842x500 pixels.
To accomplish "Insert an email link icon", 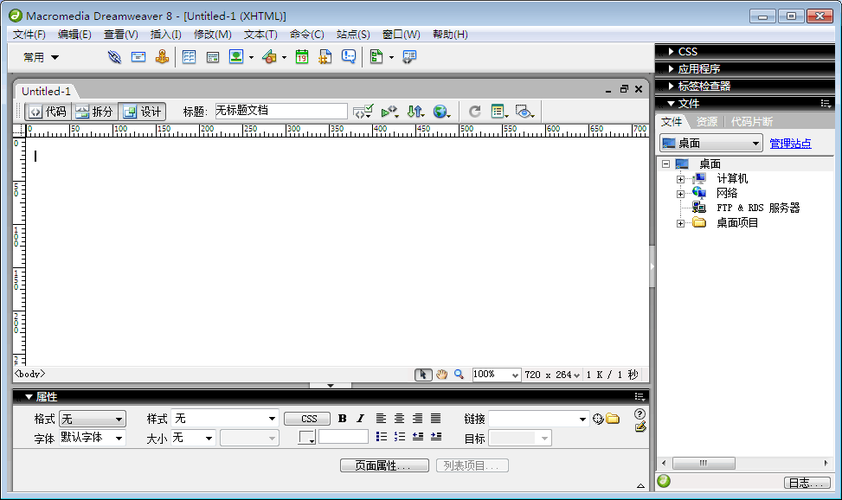I will coord(138,57).
